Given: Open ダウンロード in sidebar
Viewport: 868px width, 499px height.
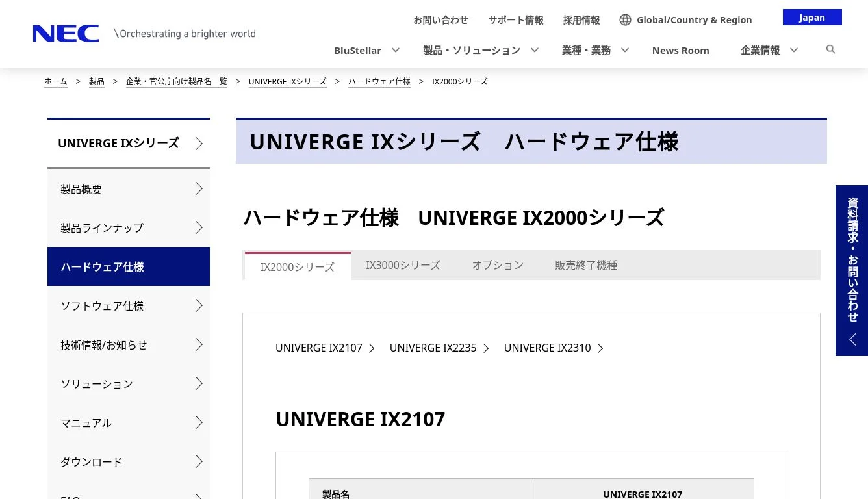Looking at the screenshot, I should click(129, 462).
